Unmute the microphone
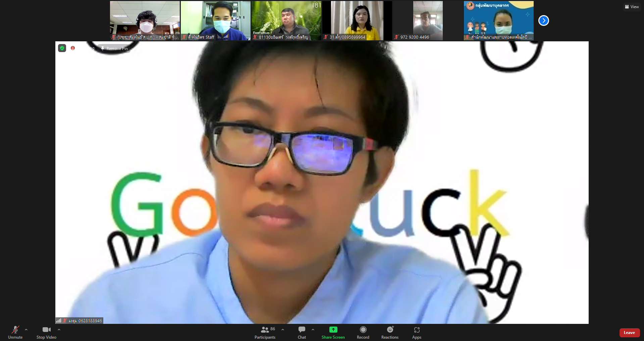 (x=15, y=332)
